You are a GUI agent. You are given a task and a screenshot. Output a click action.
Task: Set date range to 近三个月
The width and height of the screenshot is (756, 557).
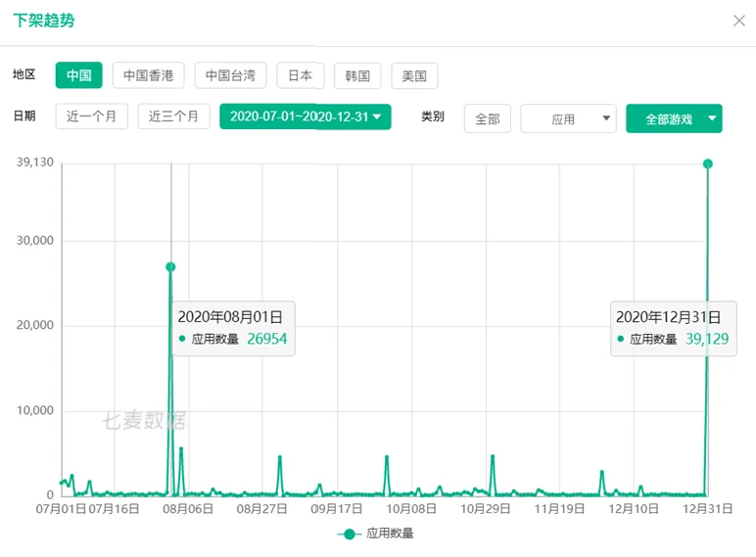173,116
